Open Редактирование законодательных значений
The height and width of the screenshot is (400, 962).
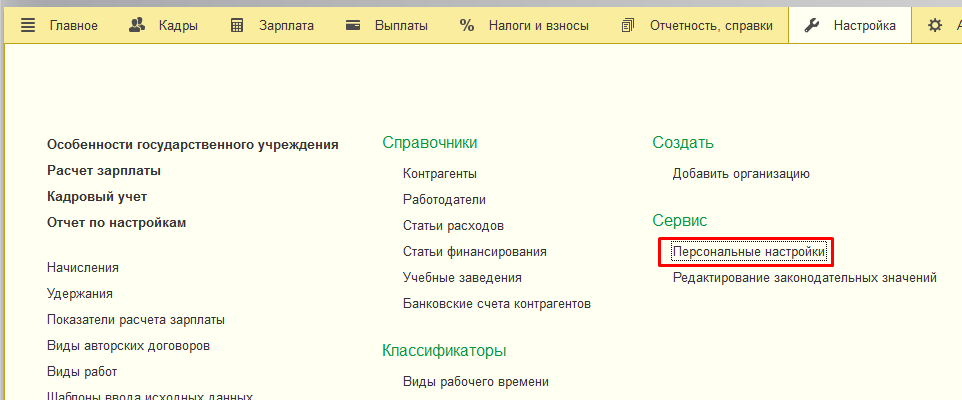point(804,278)
